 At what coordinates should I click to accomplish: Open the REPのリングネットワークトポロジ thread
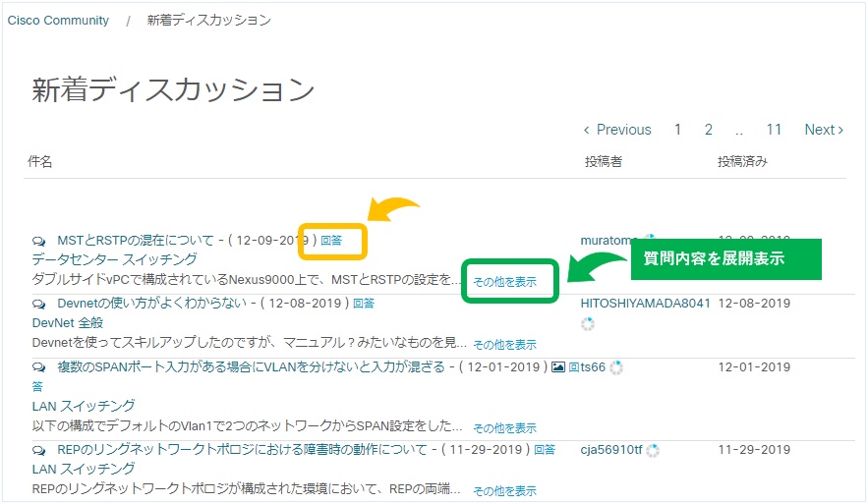click(x=242, y=449)
